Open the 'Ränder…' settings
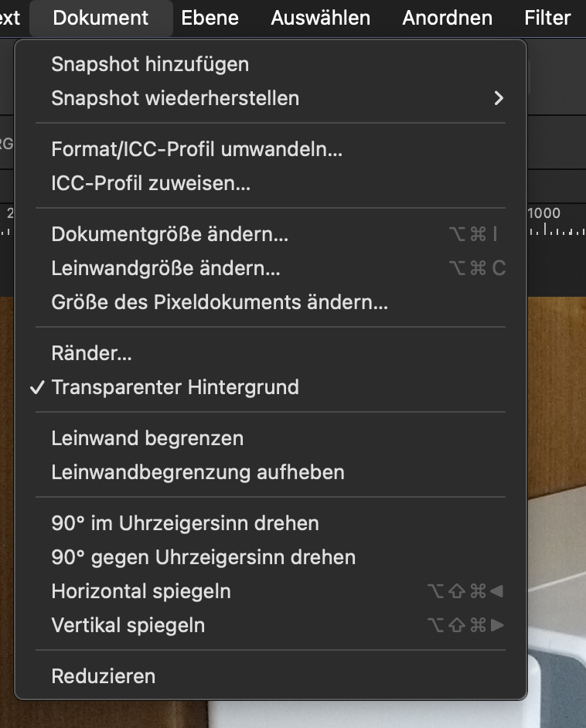586x728 pixels. [x=91, y=353]
